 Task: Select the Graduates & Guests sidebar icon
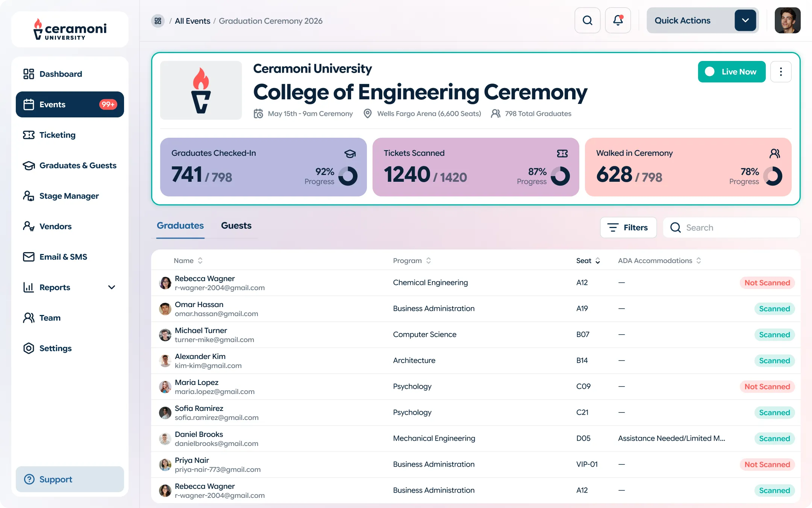[29, 165]
